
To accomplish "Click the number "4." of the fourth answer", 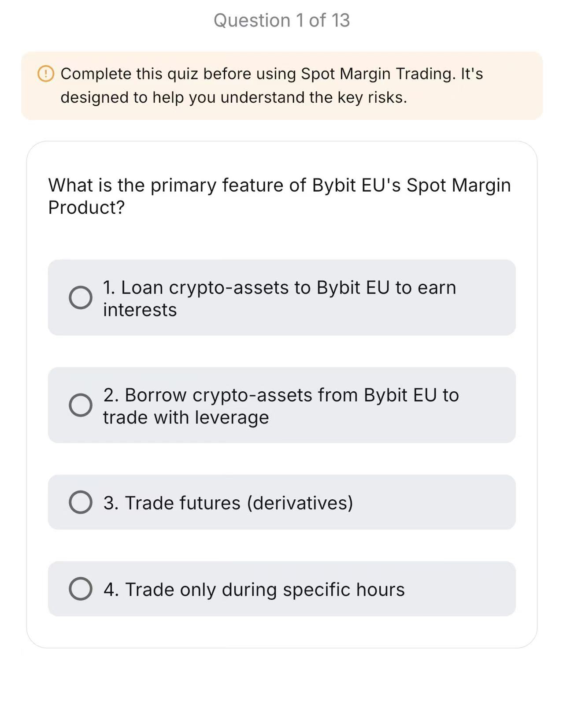I will (x=111, y=590).
